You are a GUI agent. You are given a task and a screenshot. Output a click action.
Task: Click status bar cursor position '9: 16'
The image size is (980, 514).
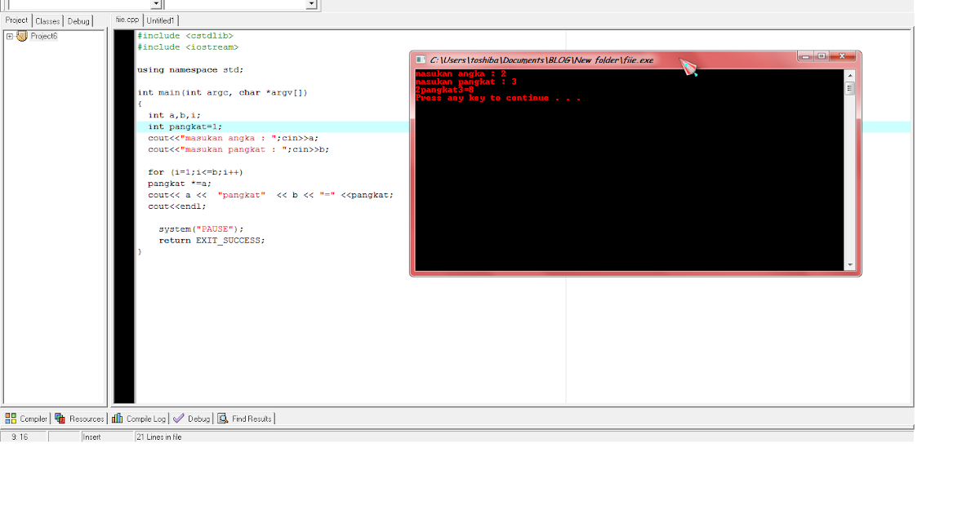tap(20, 437)
